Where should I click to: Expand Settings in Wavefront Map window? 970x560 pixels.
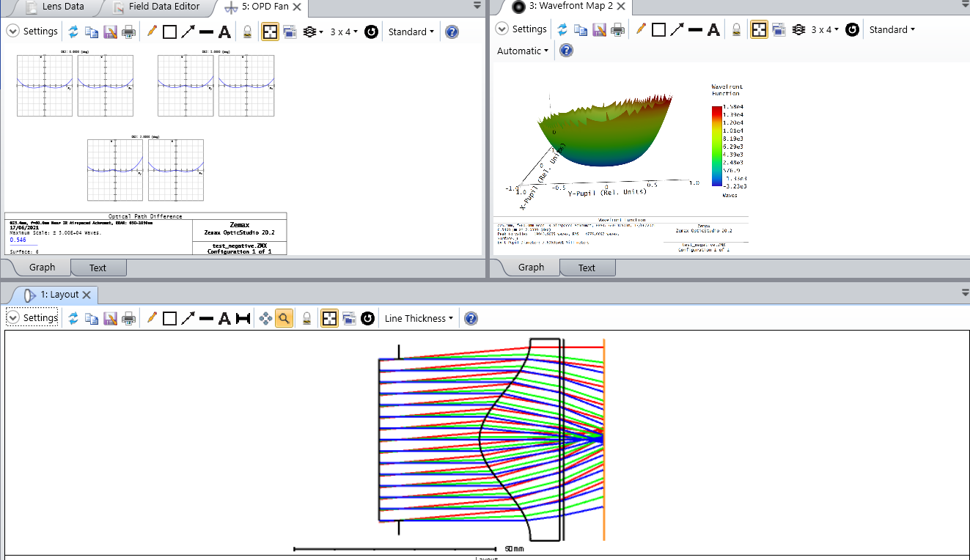(x=521, y=29)
